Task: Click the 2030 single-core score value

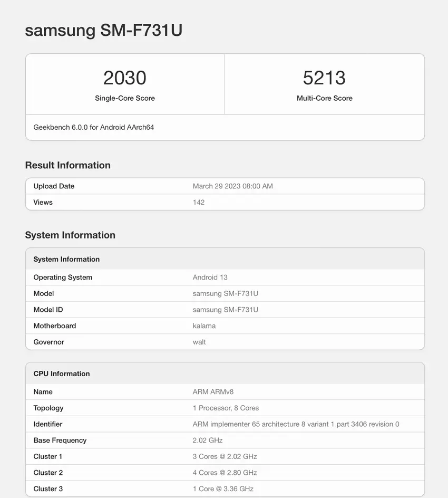Action: tap(125, 78)
